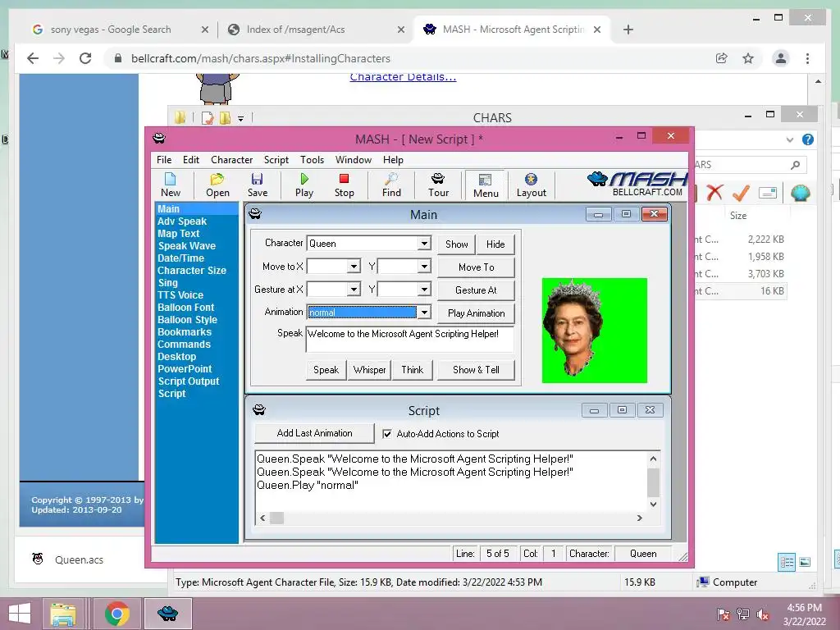
Task: Share this page icon in Chrome
Action: [x=722, y=58]
